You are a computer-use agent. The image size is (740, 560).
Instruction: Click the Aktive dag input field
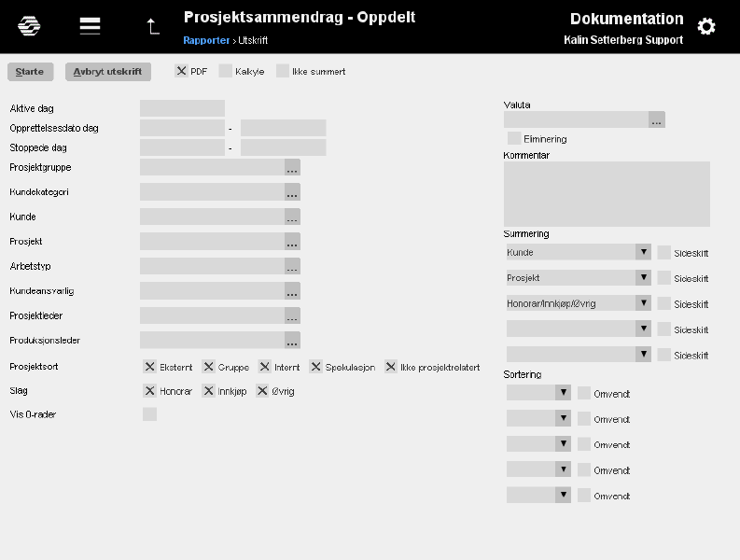click(x=182, y=108)
